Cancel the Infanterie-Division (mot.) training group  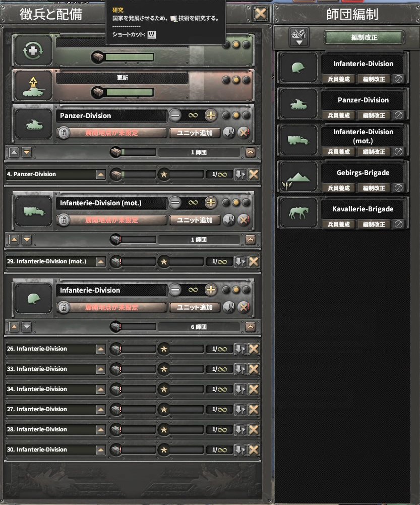(244, 219)
